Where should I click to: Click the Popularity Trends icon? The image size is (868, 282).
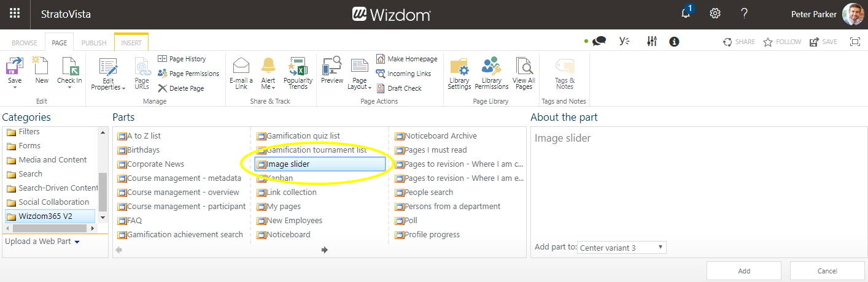(298, 66)
